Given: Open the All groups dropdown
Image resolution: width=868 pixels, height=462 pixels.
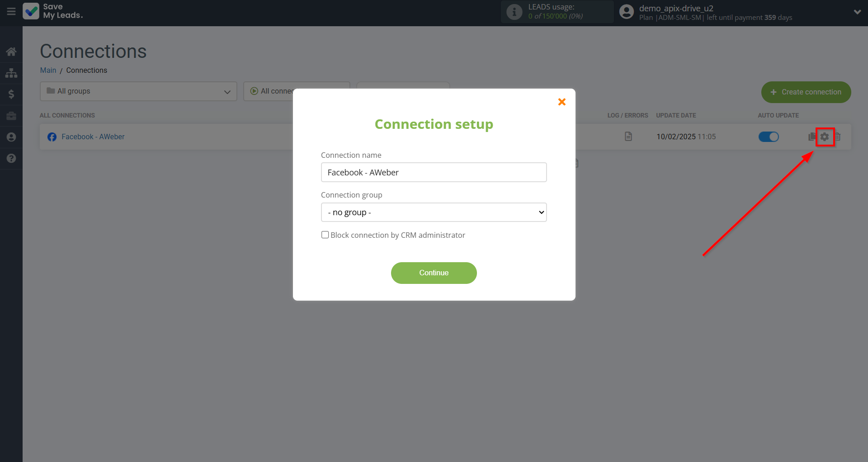Looking at the screenshot, I should coord(138,91).
